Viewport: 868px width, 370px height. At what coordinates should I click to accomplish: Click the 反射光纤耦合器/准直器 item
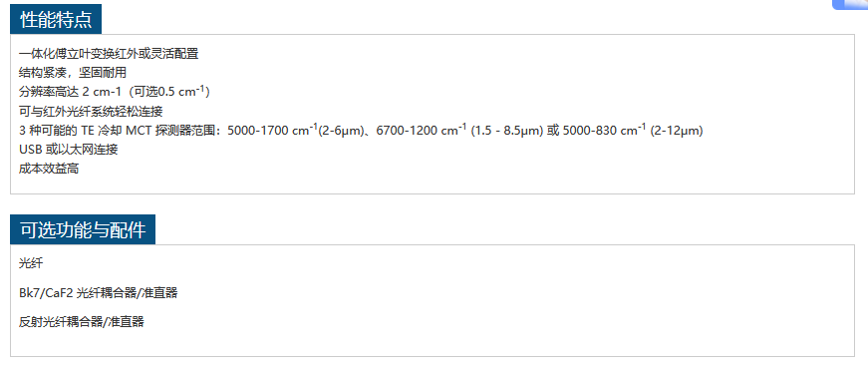[x=82, y=322]
